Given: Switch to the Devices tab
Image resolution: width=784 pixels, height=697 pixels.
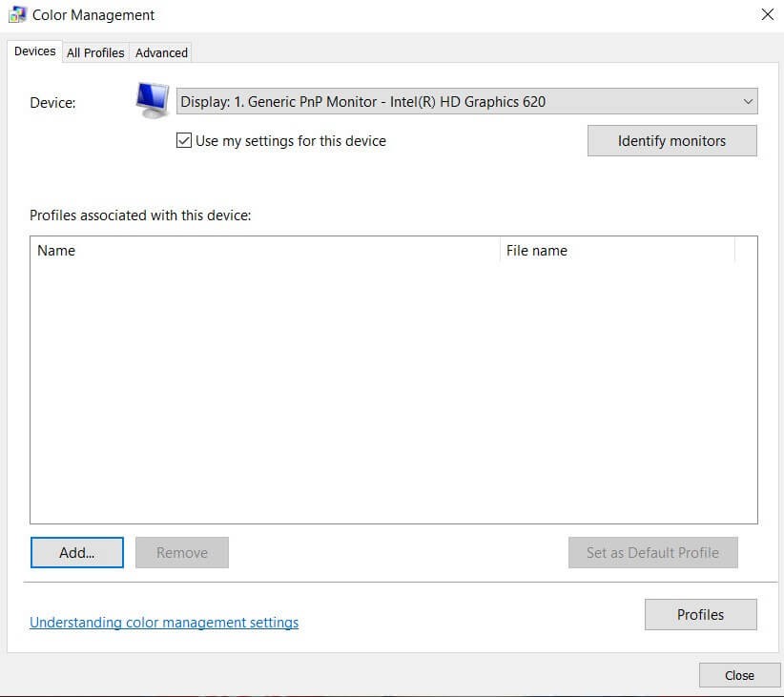Looking at the screenshot, I should click(35, 51).
